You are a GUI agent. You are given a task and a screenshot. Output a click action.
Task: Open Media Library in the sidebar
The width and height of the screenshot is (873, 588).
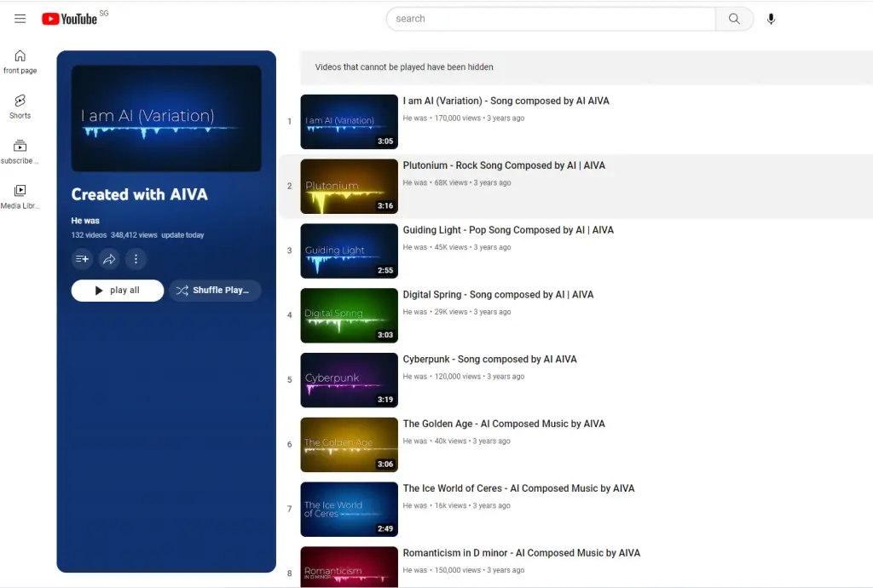coord(20,197)
